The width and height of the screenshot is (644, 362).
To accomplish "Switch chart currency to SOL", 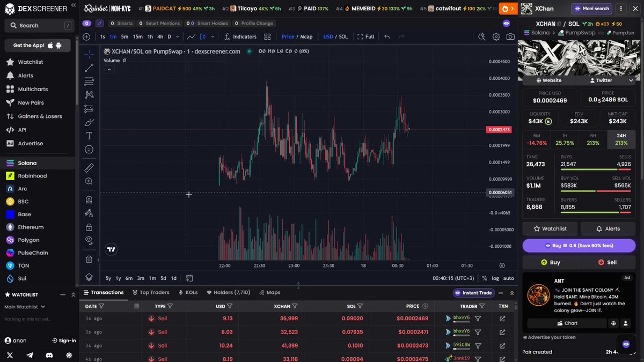I will [343, 37].
